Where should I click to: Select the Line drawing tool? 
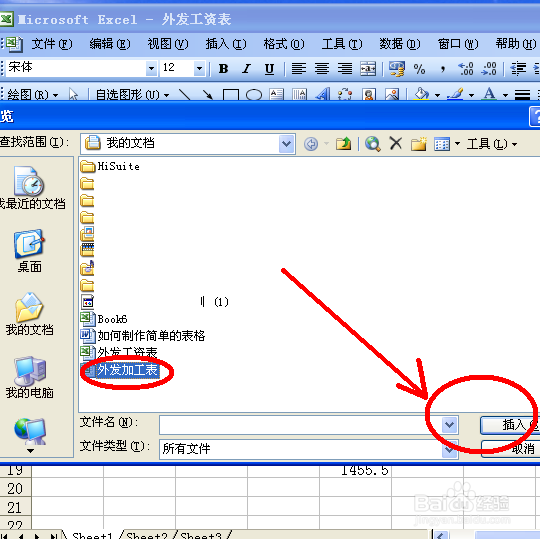[x=185, y=94]
